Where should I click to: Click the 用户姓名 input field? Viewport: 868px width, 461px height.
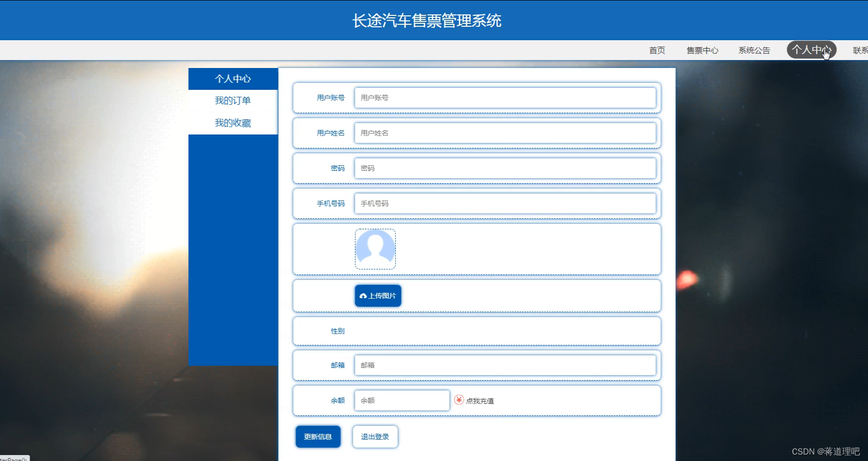pyautogui.click(x=506, y=133)
